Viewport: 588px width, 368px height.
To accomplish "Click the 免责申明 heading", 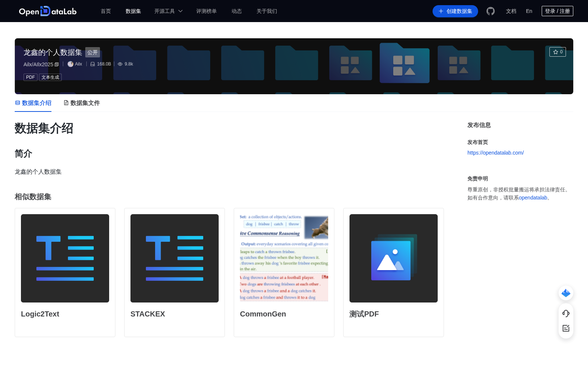I will [478, 178].
